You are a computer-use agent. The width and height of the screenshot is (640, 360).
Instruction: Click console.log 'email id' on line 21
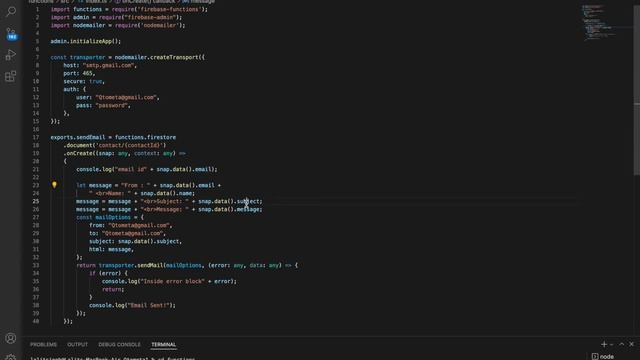(x=147, y=169)
